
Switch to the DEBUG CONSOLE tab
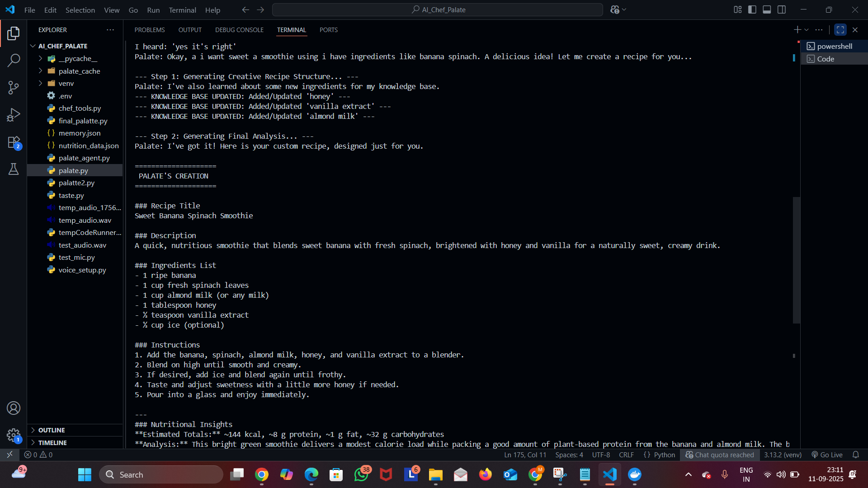[x=239, y=30]
